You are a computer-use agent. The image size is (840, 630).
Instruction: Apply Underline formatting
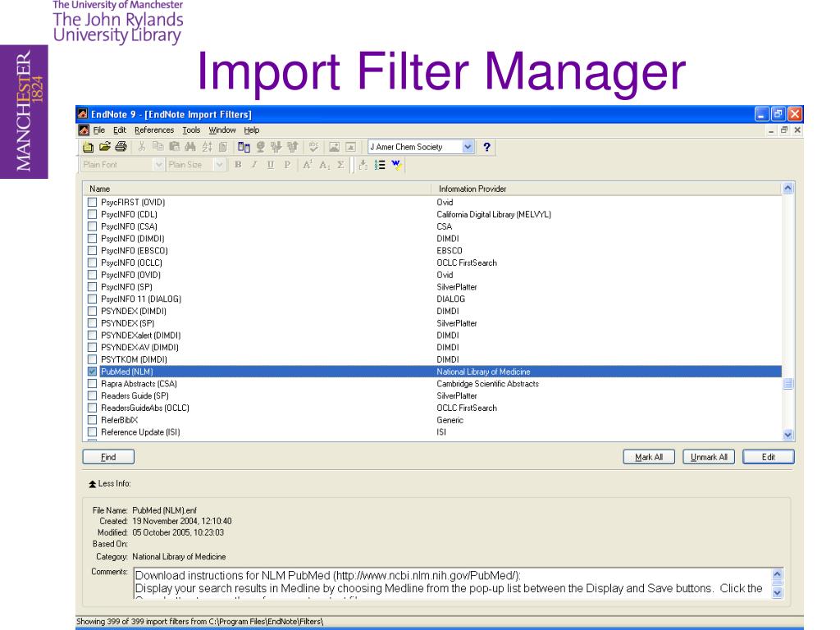[271, 165]
